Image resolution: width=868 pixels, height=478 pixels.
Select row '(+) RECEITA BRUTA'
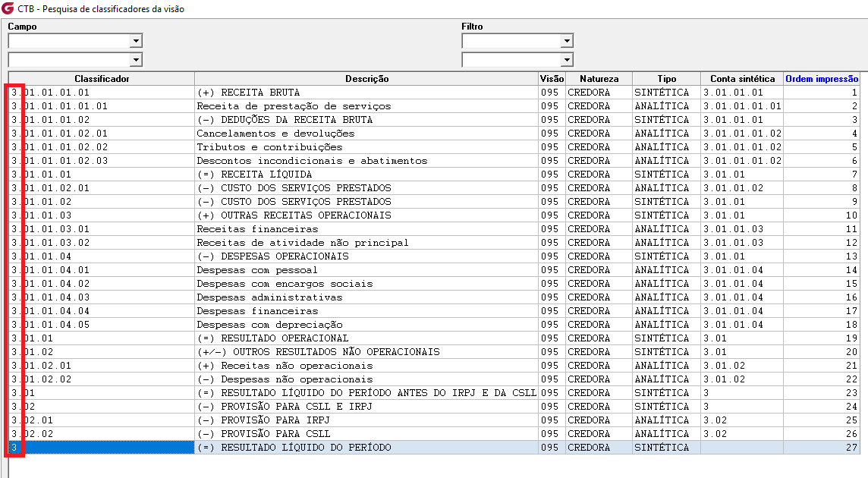coord(434,93)
